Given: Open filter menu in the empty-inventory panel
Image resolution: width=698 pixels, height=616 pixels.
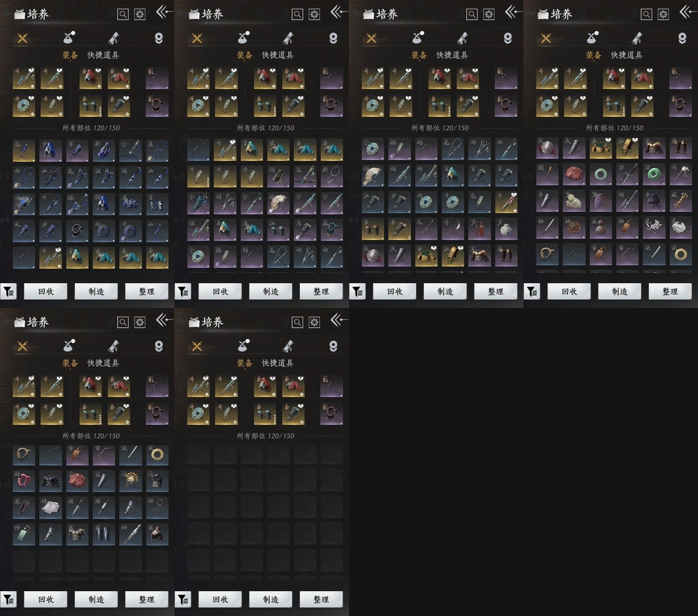Looking at the screenshot, I should coord(183,600).
